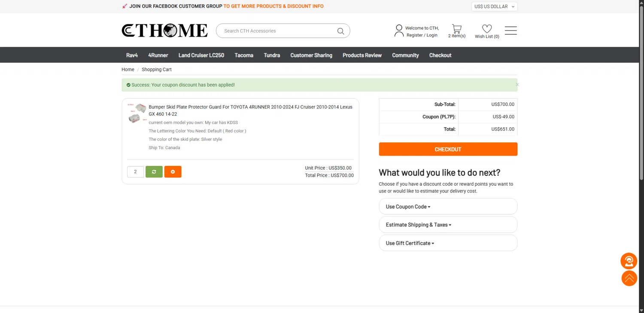Go to Products Review page
This screenshot has height=313, width=644.
tap(362, 55)
